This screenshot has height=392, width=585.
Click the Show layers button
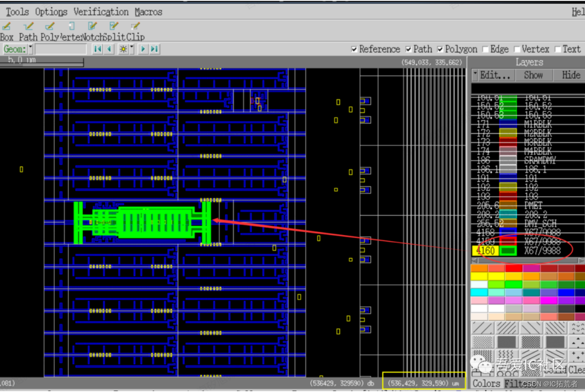(x=533, y=75)
